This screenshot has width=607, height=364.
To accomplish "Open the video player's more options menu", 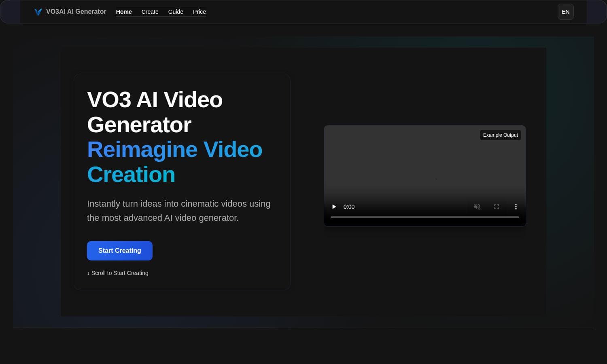I will [516, 207].
